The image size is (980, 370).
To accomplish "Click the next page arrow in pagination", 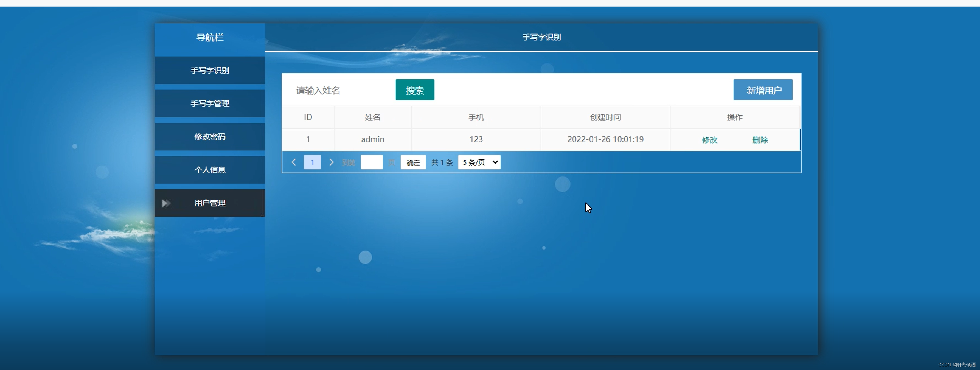I will [331, 162].
